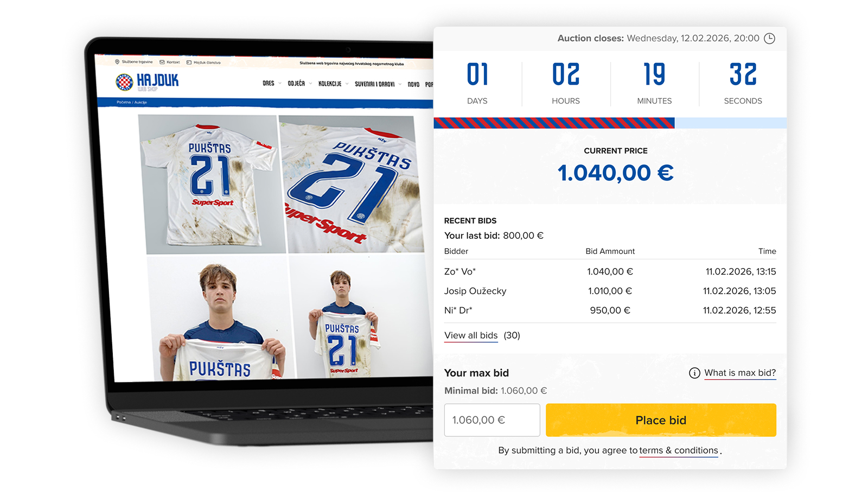868x496 pixels.
Task: Click the location pin icon for Službene trgovine
Action: [x=117, y=62]
